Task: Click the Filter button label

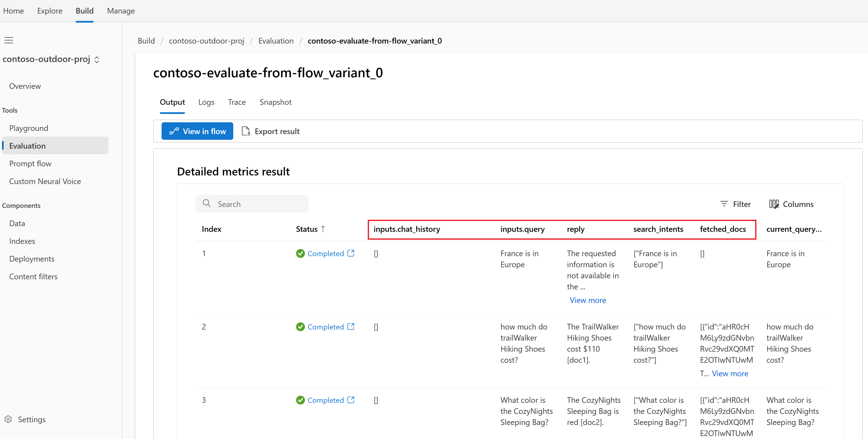Action: [x=742, y=204]
